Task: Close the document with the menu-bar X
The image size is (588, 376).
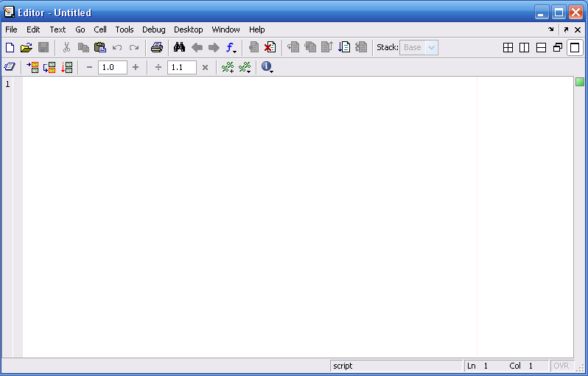Action: point(578,29)
